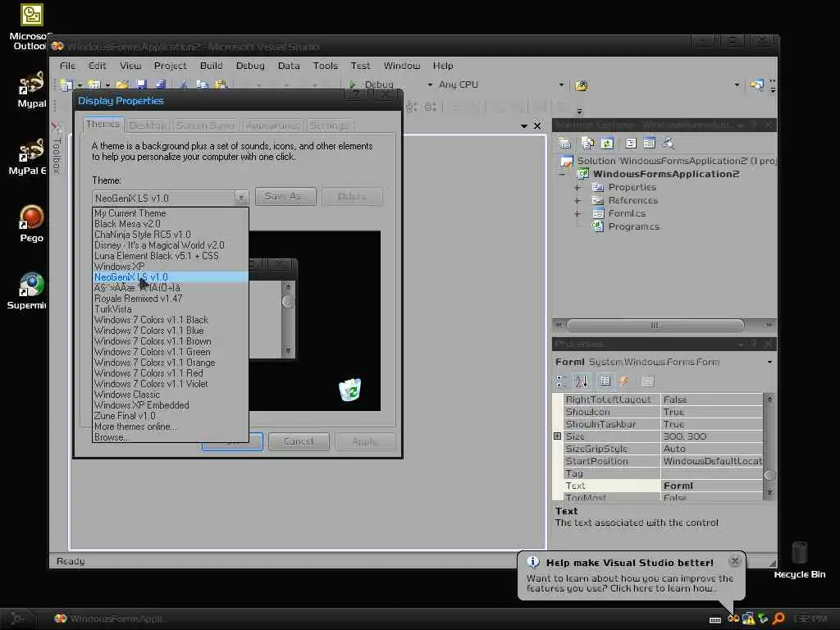The width and height of the screenshot is (840, 630).
Task: Click the Categorized icon in Properties panel
Action: click(x=562, y=381)
